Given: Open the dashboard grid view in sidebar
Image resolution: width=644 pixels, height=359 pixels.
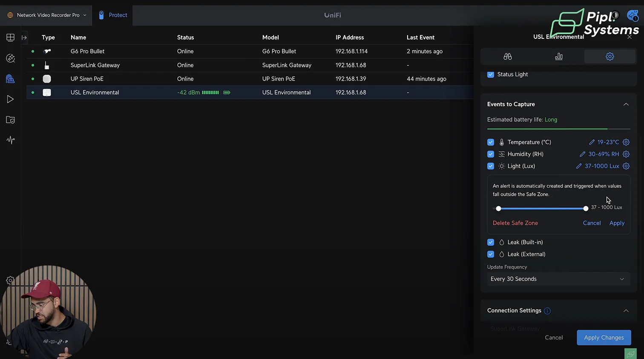Looking at the screenshot, I should 10,38.
